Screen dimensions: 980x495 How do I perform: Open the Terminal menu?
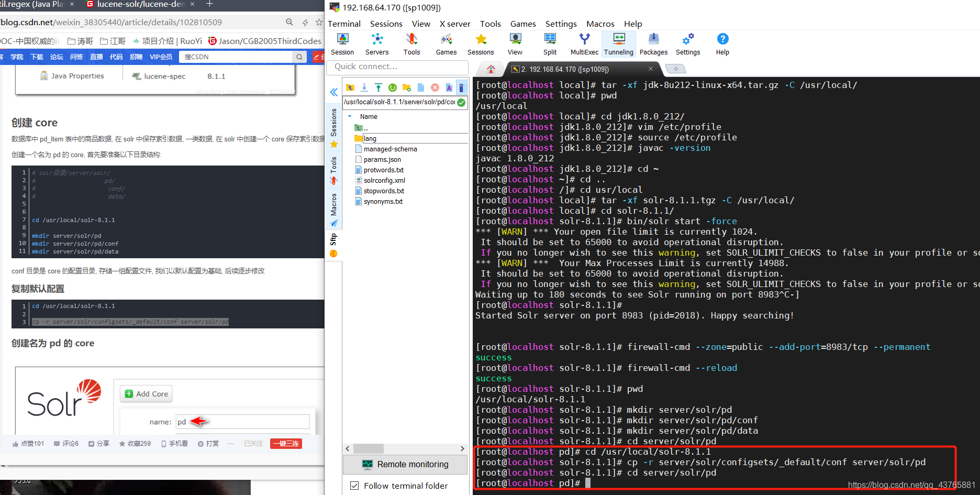pos(344,24)
